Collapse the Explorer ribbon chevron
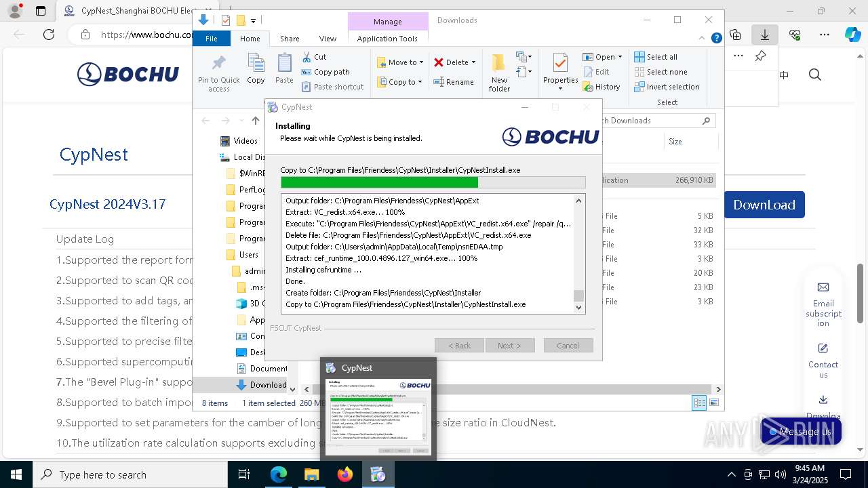 (x=702, y=39)
